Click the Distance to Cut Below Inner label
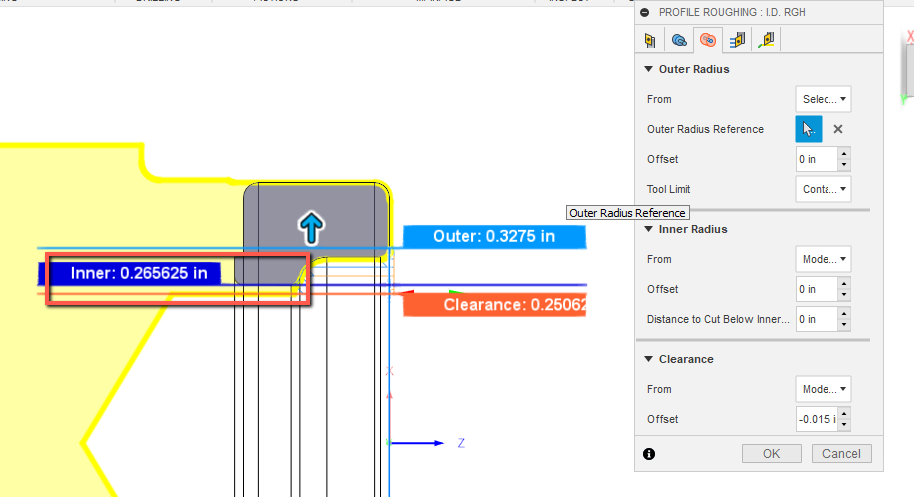The height and width of the screenshot is (497, 914). pyautogui.click(x=718, y=319)
